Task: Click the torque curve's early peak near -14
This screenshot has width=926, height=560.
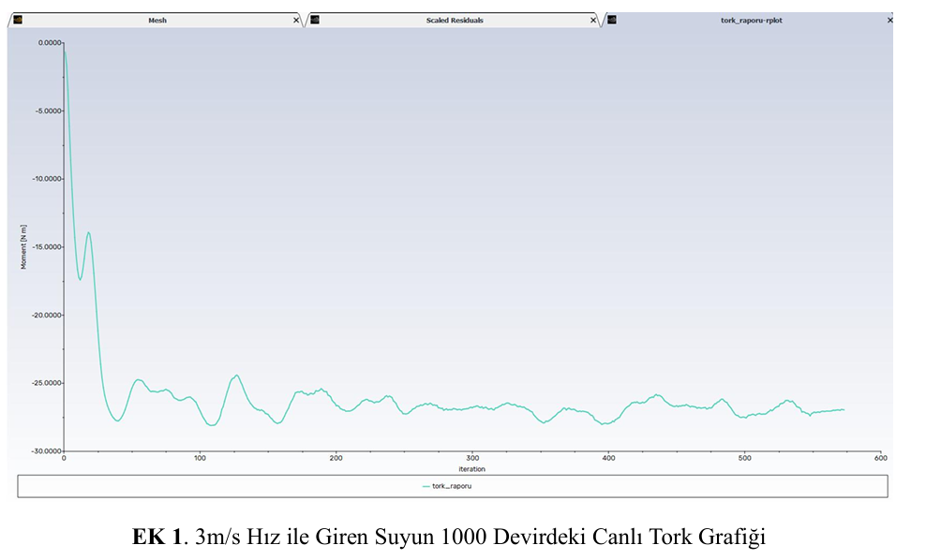Action: (88, 233)
